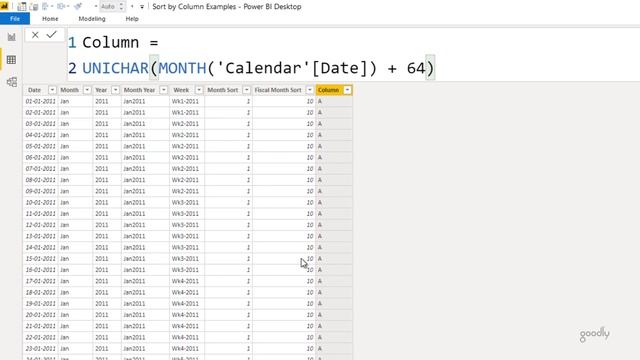Switch to the Home ribbon tab
The height and width of the screenshot is (360, 640).
tap(50, 19)
